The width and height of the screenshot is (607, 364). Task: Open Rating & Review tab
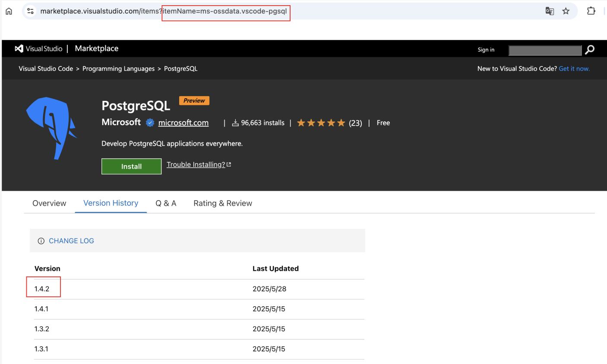(223, 203)
